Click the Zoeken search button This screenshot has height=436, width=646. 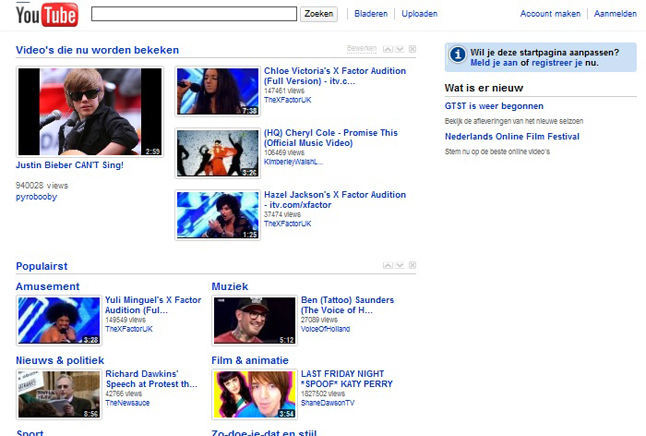(x=319, y=14)
